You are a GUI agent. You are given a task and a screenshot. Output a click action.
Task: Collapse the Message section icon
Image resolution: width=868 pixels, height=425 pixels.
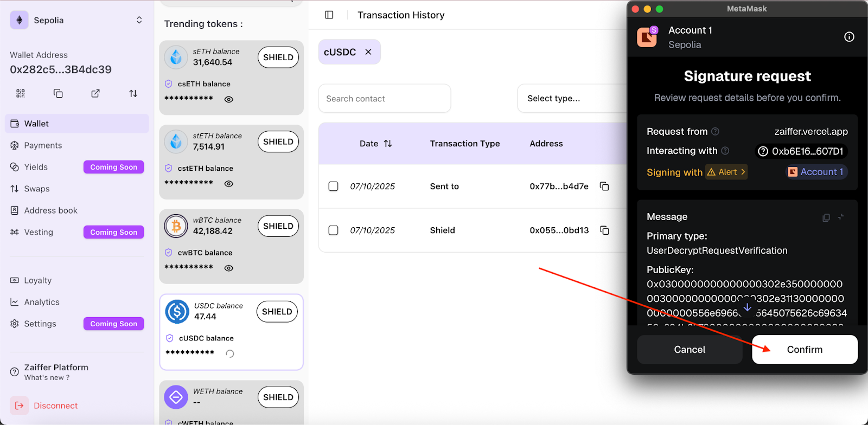pyautogui.click(x=841, y=217)
